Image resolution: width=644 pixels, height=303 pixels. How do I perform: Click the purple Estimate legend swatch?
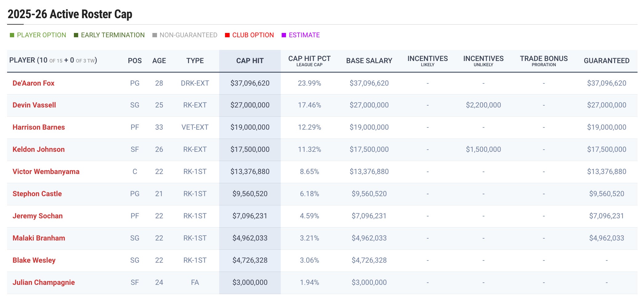(x=284, y=35)
